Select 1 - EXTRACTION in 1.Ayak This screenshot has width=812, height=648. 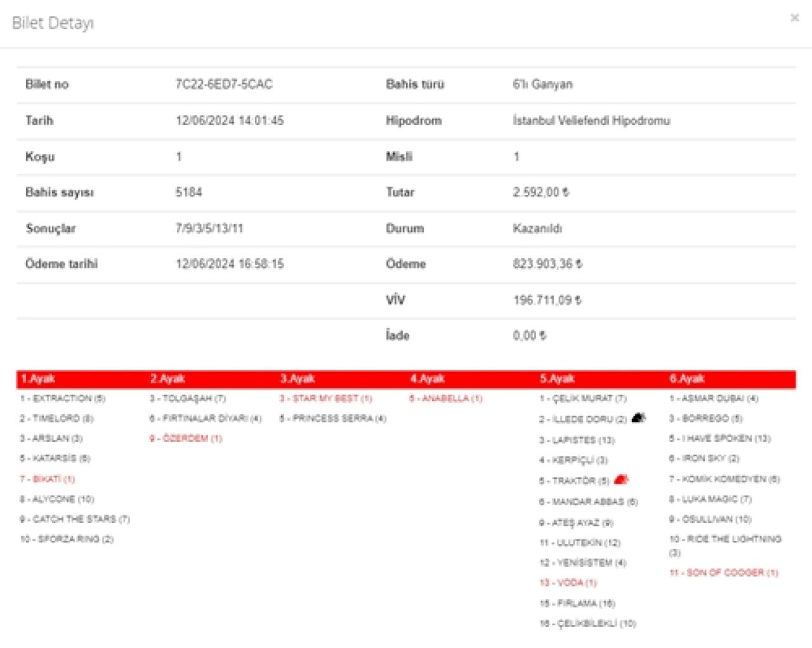click(x=62, y=399)
